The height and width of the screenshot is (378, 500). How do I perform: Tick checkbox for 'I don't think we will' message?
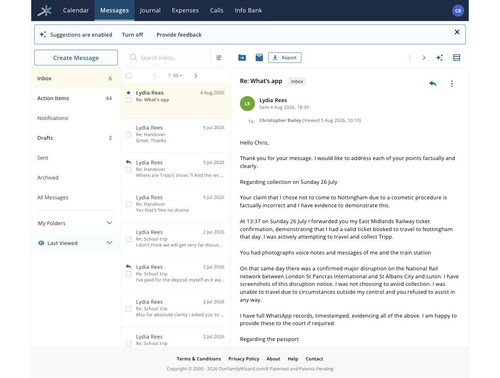click(x=128, y=239)
